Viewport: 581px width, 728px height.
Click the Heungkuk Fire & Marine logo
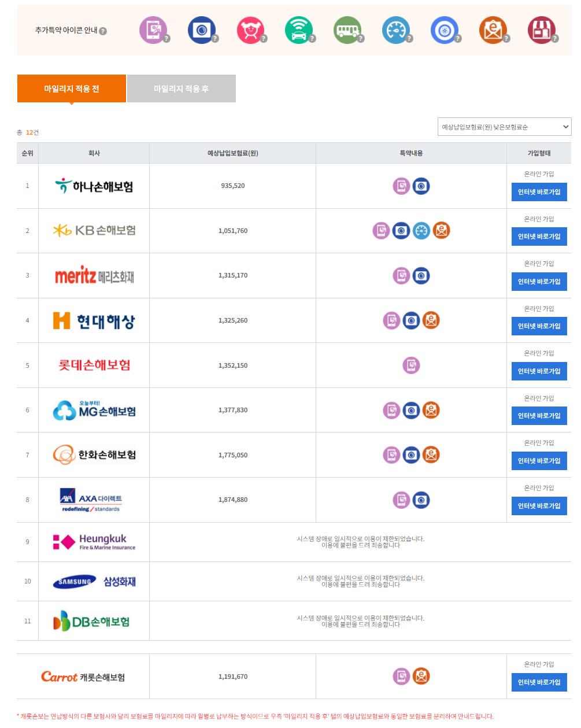click(x=94, y=542)
